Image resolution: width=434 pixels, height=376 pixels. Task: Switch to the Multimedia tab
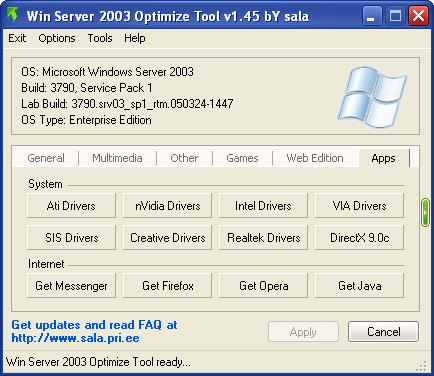pyautogui.click(x=117, y=158)
